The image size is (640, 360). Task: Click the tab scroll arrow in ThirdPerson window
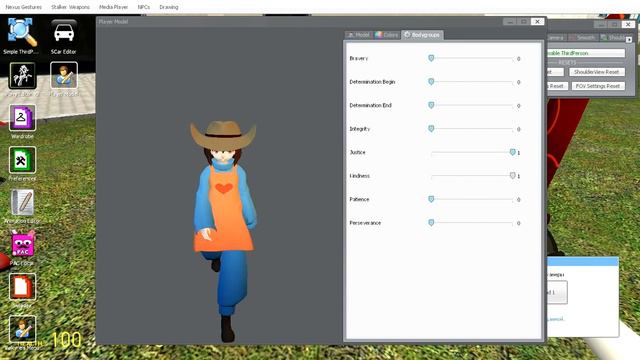click(629, 39)
